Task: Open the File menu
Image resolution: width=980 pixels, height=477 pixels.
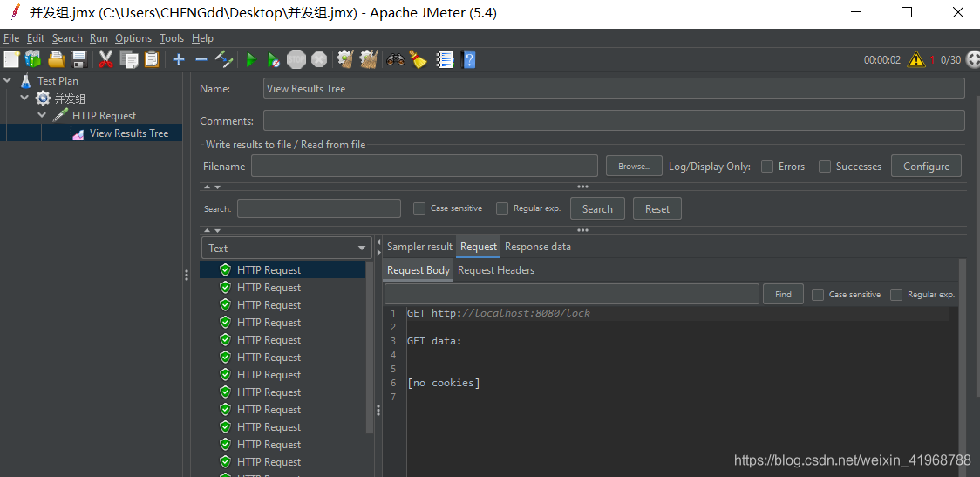Action: (x=11, y=38)
